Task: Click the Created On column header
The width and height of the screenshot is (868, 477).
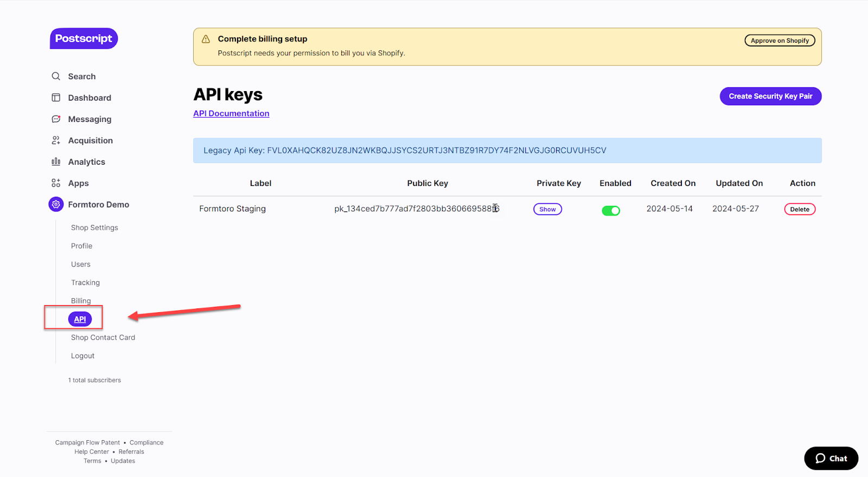Action: point(673,183)
